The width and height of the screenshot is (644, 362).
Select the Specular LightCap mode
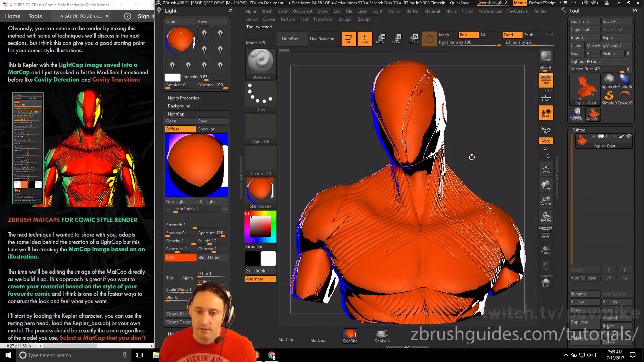coord(212,129)
